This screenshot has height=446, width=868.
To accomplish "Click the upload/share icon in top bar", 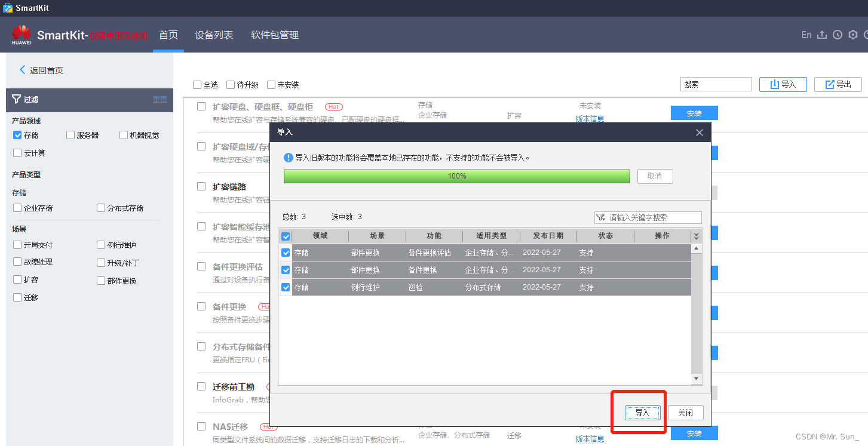I will 821,35.
